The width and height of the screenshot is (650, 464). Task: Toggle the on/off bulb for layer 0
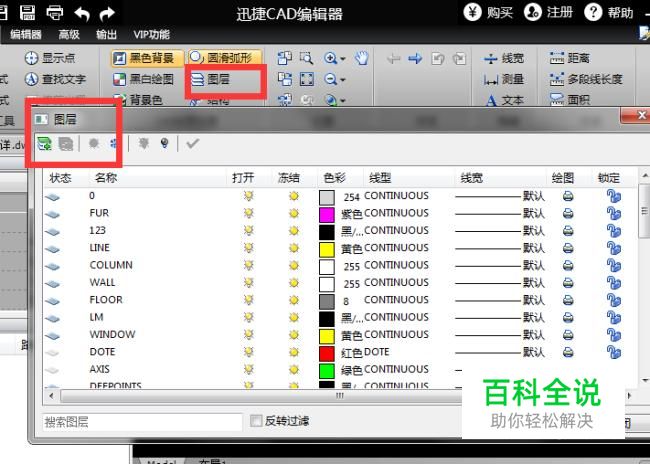[x=249, y=196]
